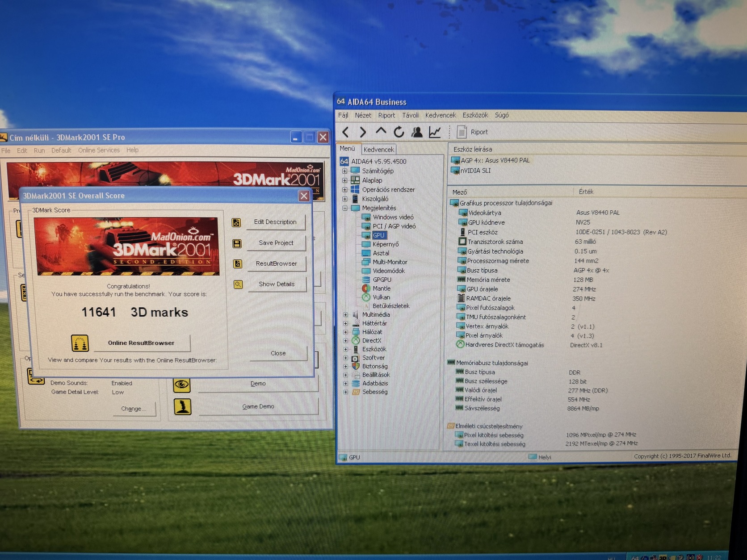Click the Edit Description button
Viewport: 747px width, 560px height.
pos(275,222)
